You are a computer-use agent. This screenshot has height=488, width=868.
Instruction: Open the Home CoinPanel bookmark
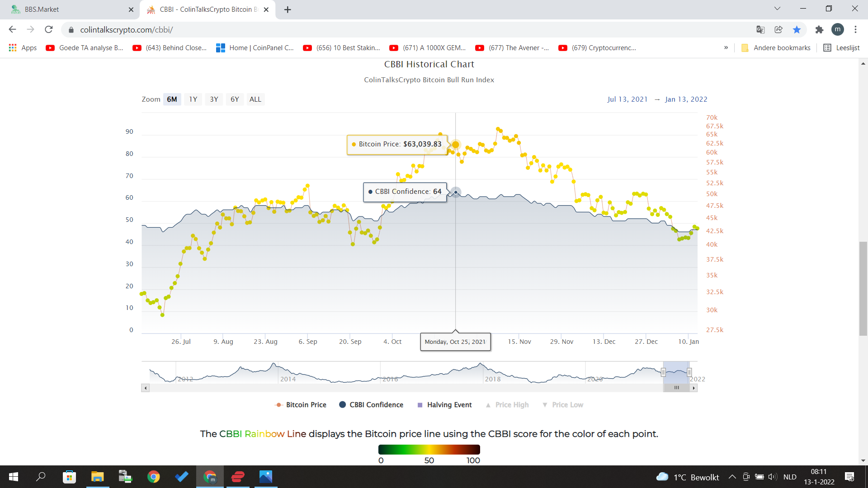tap(255, 48)
